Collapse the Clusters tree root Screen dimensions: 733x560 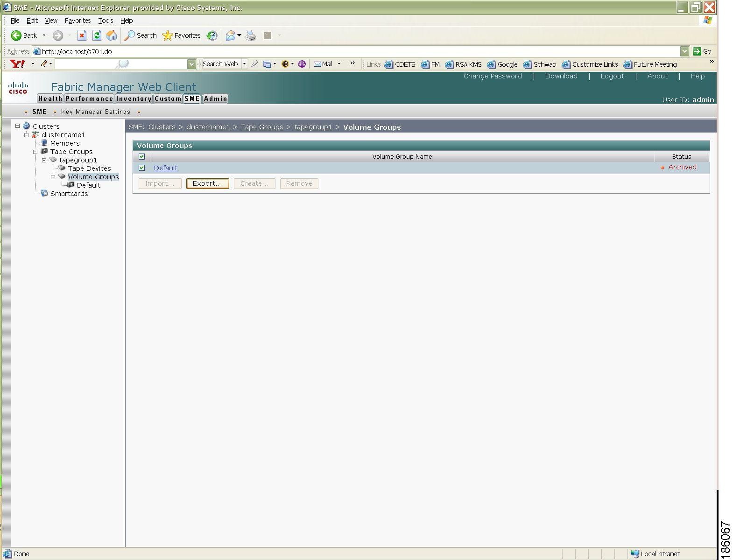[18, 126]
